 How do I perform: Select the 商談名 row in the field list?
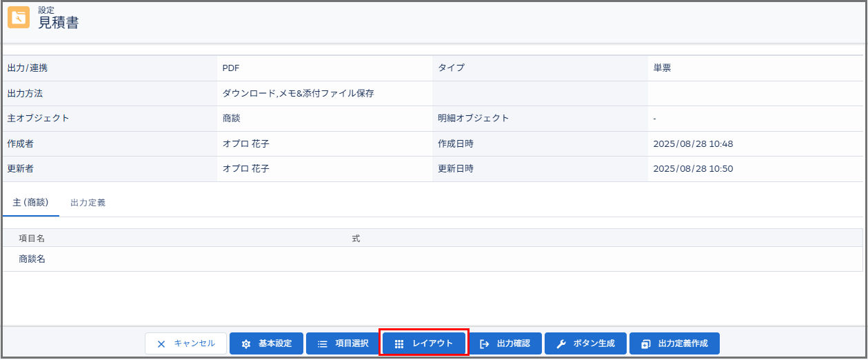coord(32,259)
